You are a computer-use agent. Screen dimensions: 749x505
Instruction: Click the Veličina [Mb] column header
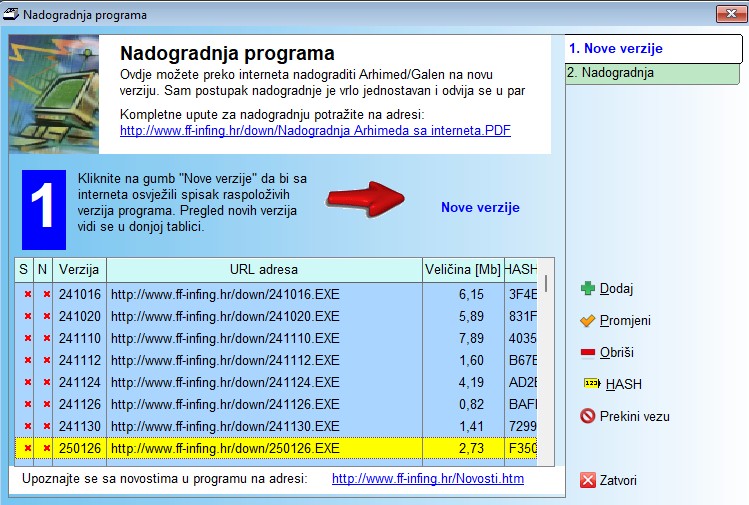(463, 269)
